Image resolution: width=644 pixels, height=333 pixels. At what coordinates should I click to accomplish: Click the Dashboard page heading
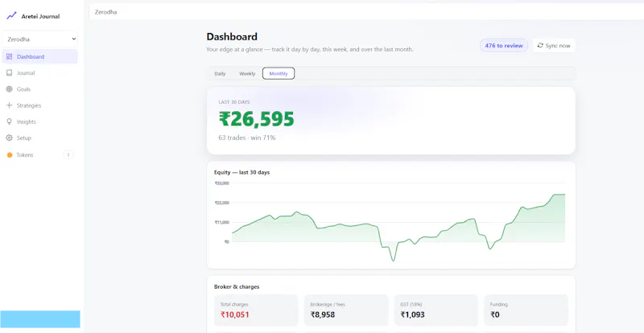(x=232, y=36)
